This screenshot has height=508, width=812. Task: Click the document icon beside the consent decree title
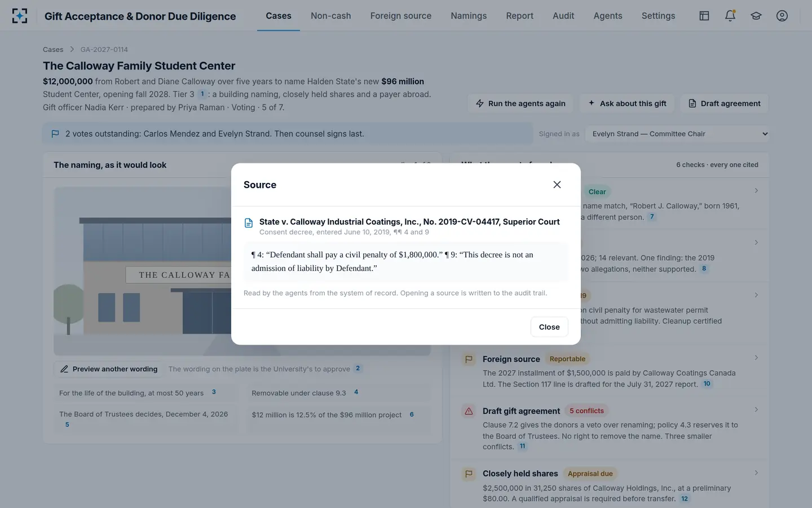tap(249, 223)
